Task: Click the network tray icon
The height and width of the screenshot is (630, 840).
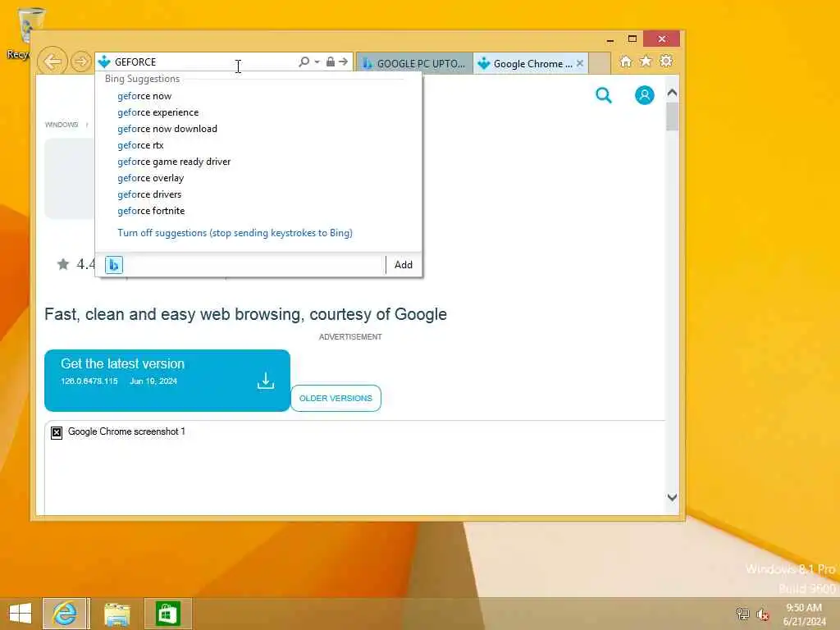Action: tap(742, 614)
